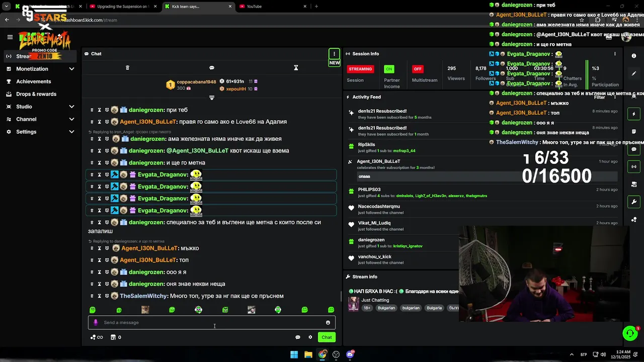Open the emoji picker in the message box

(328, 323)
